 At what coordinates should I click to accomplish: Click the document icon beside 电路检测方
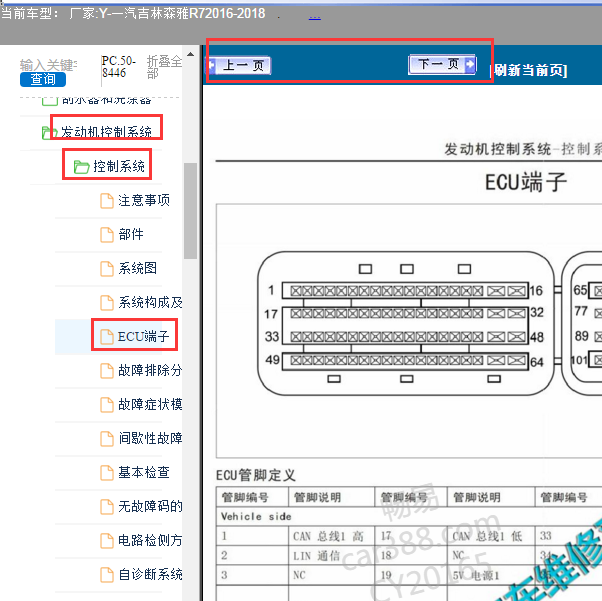[x=107, y=541]
